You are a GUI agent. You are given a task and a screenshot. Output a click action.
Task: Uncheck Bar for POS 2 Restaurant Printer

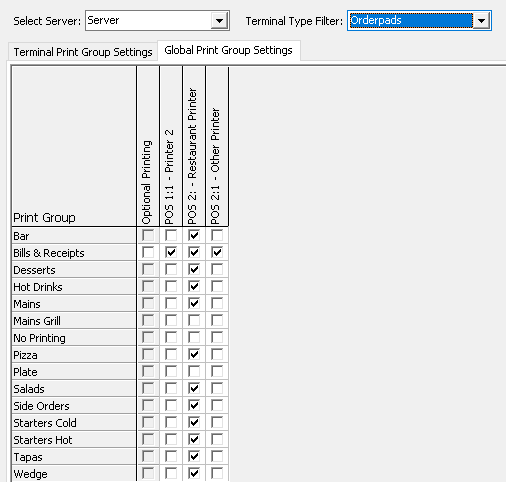pos(194,235)
